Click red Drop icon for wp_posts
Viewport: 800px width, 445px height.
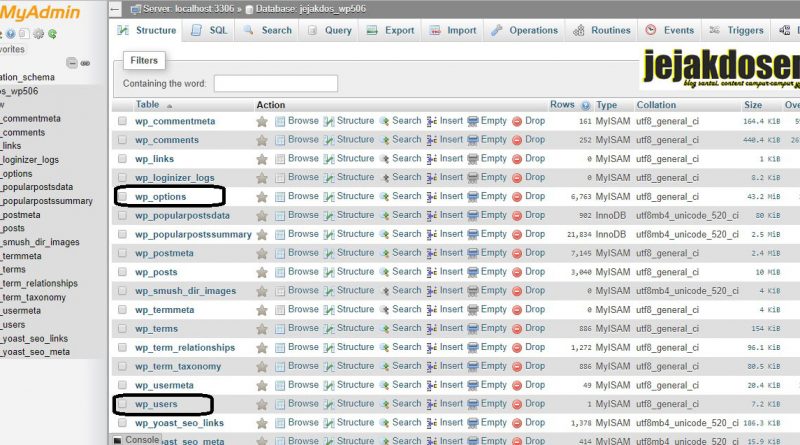[x=517, y=272]
